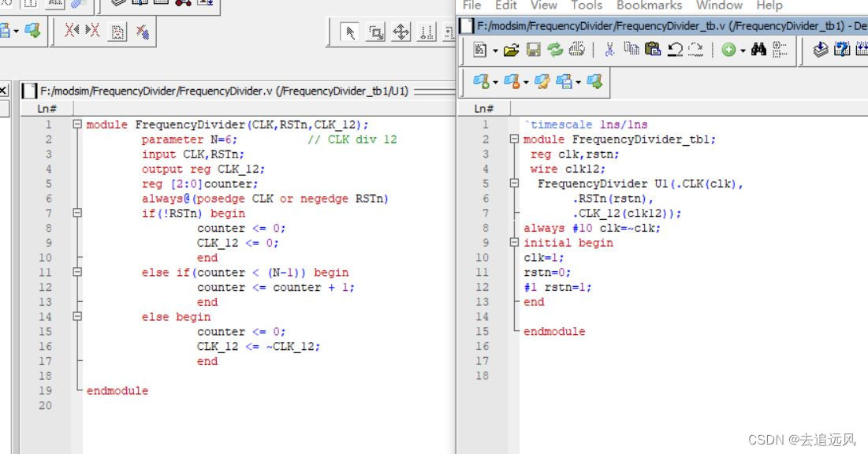Screen dimensions: 868x454
Task: Click the New file icon in right toolbar
Action: [479, 50]
